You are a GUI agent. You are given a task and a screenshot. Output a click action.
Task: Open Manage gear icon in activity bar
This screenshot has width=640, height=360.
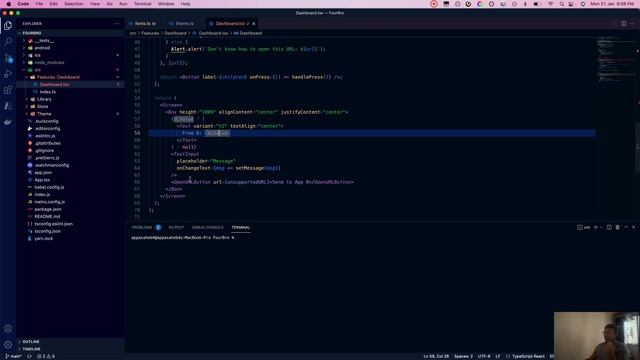8,344
